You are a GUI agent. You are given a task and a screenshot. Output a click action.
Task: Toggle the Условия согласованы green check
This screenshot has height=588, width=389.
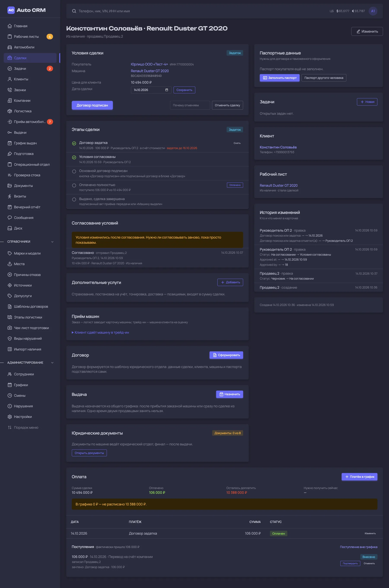click(x=74, y=158)
